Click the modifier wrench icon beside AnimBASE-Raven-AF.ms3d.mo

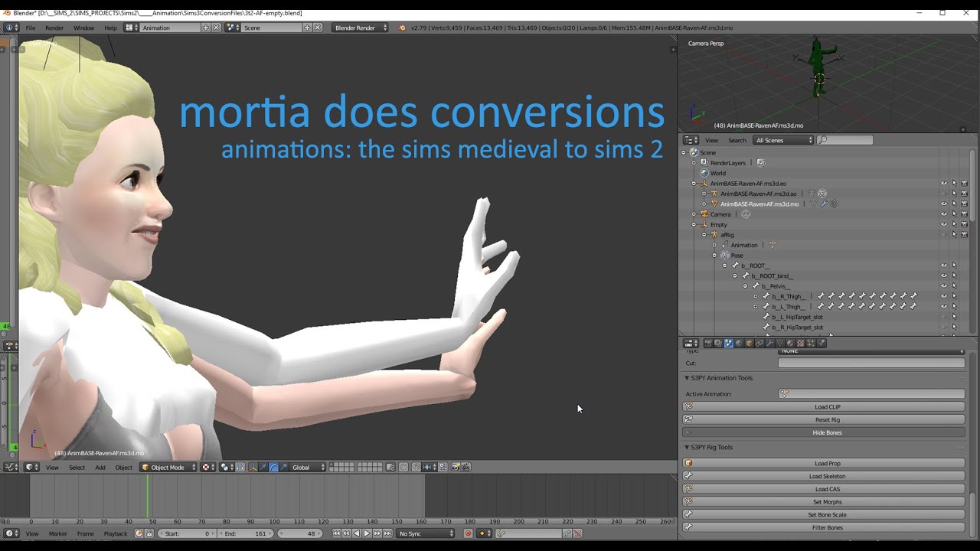[824, 204]
